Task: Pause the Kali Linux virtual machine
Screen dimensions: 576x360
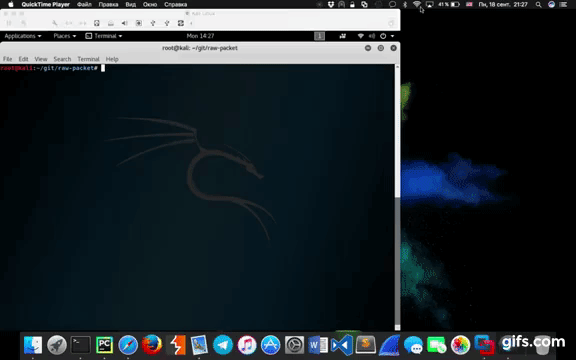Action: (9, 23)
